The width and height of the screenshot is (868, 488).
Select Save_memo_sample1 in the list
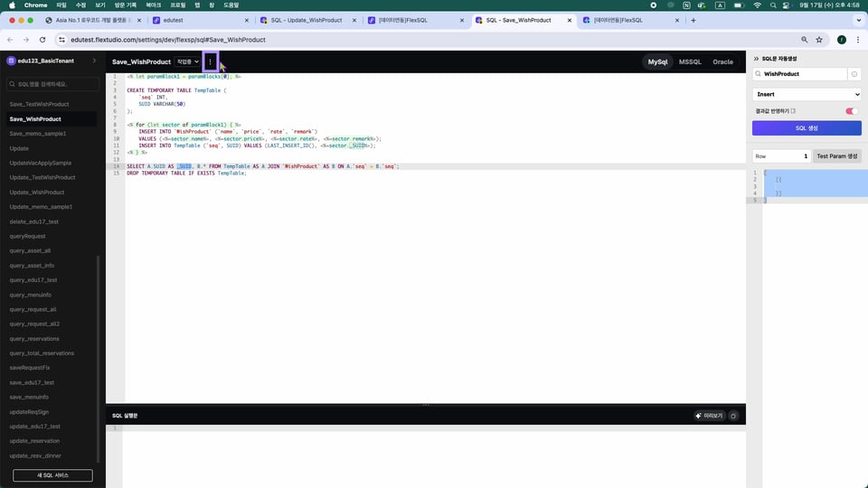pyautogui.click(x=38, y=134)
